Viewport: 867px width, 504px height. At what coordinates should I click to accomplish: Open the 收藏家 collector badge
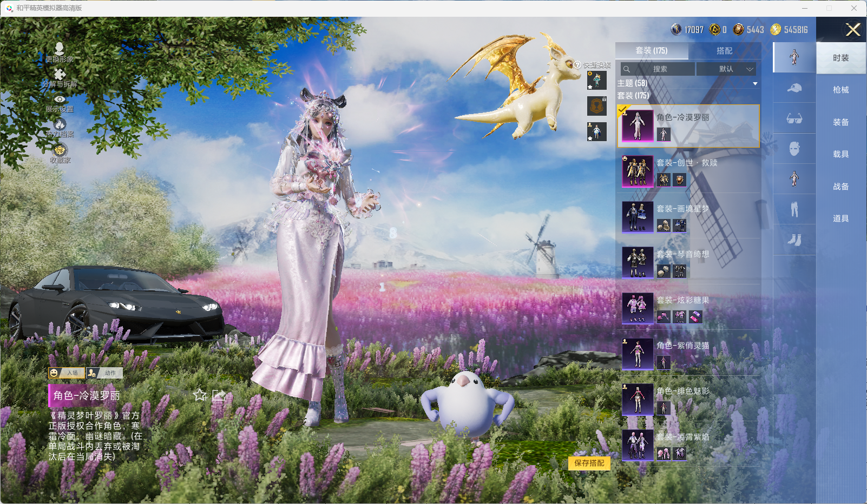pyautogui.click(x=60, y=150)
